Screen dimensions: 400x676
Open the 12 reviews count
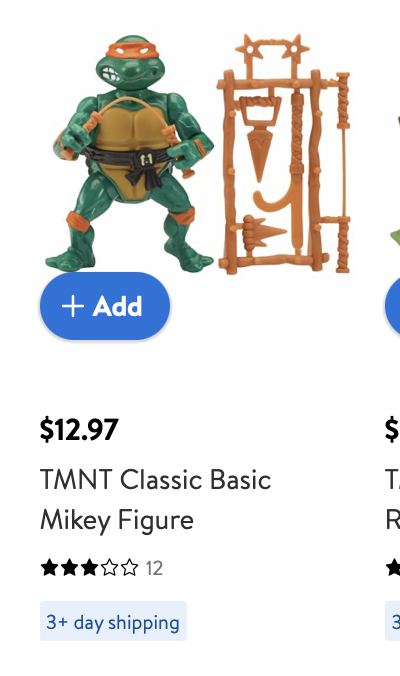[x=154, y=569]
